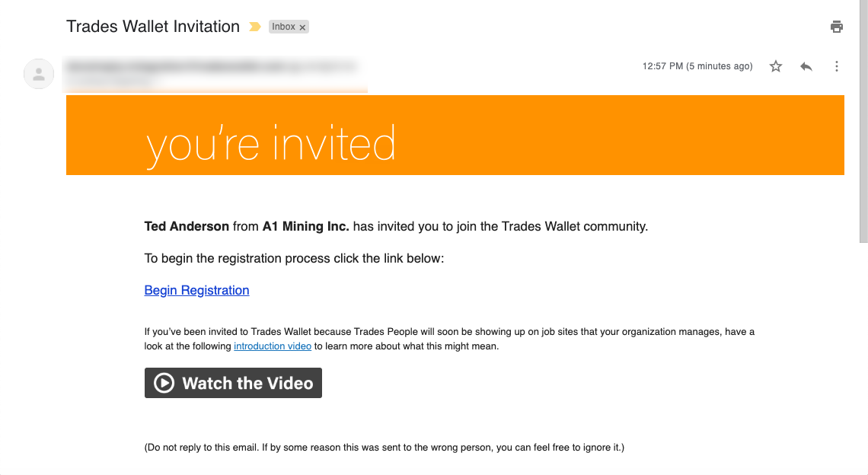Remove the Inbox label with its X
Viewport: 868px width, 475px height.
pos(302,27)
